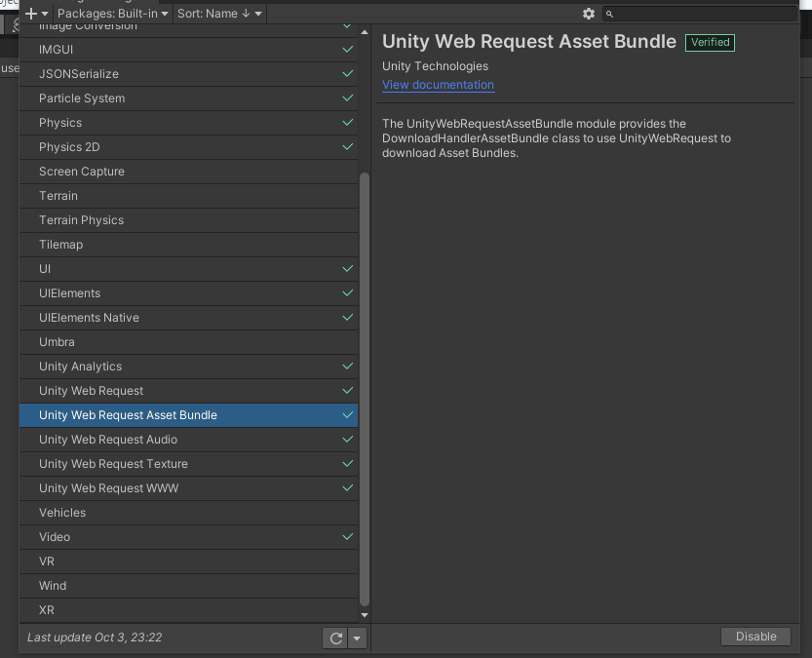The width and height of the screenshot is (812, 658).
Task: Click the Unity Technologies author text
Action: click(435, 66)
